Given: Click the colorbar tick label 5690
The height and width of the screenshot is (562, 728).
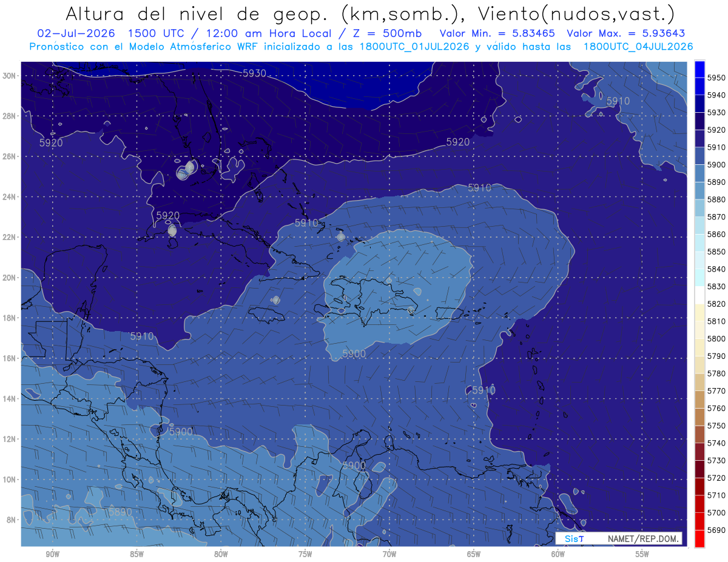Looking at the screenshot, I should tap(716, 530).
